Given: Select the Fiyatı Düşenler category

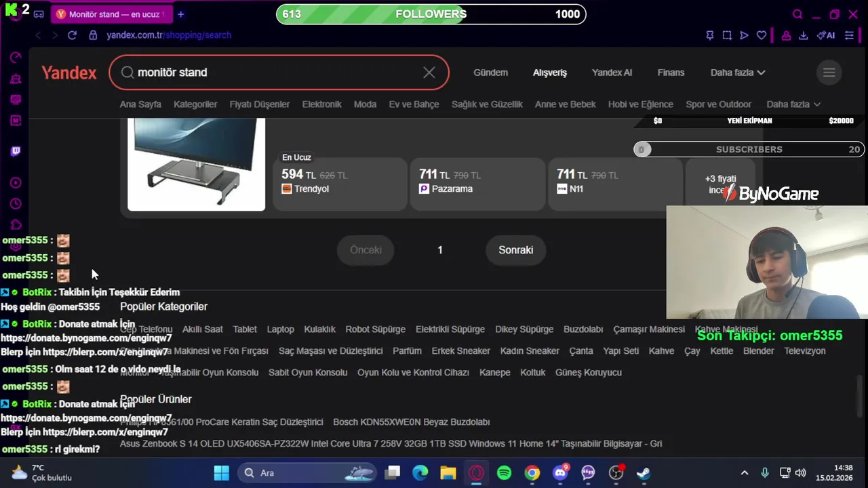Looking at the screenshot, I should (260, 104).
